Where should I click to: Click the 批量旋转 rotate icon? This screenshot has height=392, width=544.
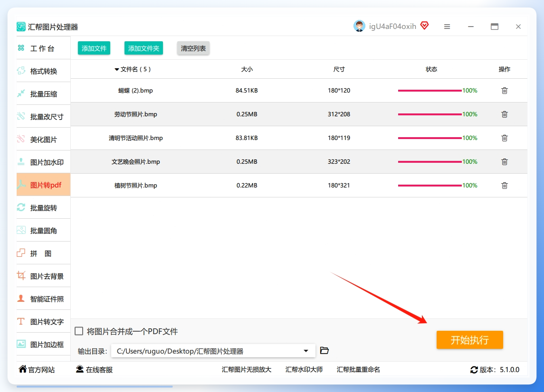[21, 207]
